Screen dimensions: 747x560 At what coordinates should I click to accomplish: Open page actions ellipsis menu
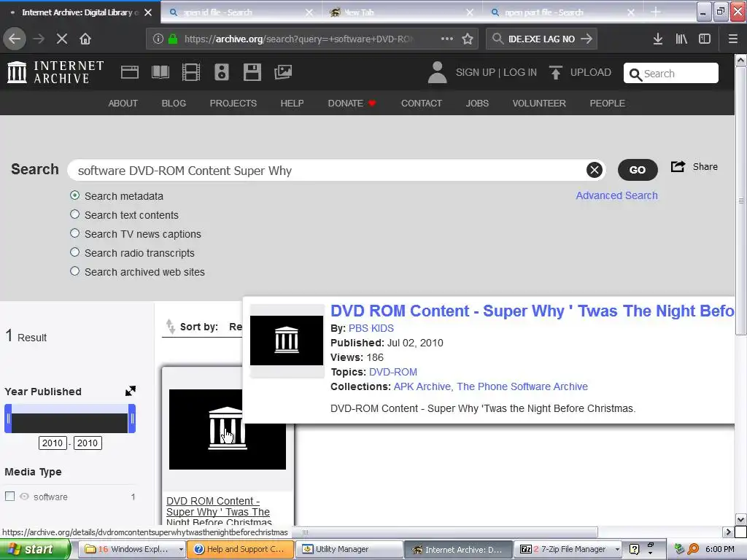tap(447, 39)
